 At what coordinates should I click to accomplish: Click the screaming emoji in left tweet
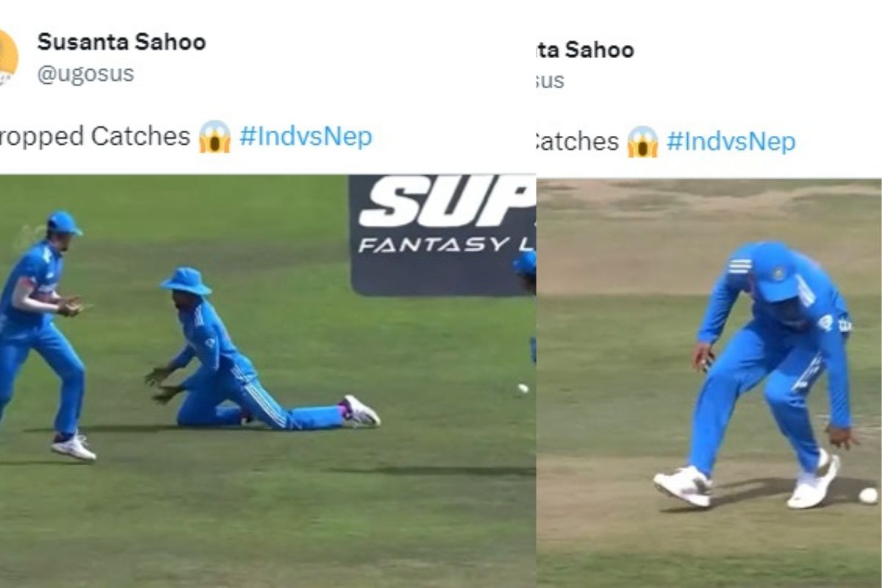215,137
